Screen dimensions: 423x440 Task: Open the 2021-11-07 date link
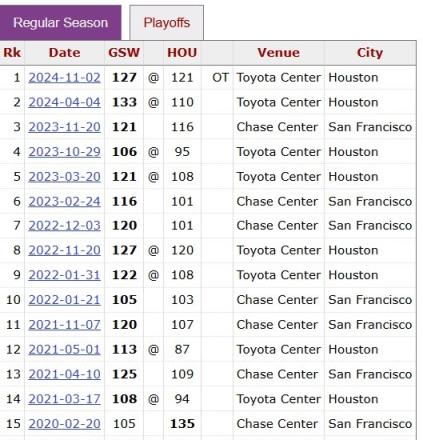[x=64, y=325]
